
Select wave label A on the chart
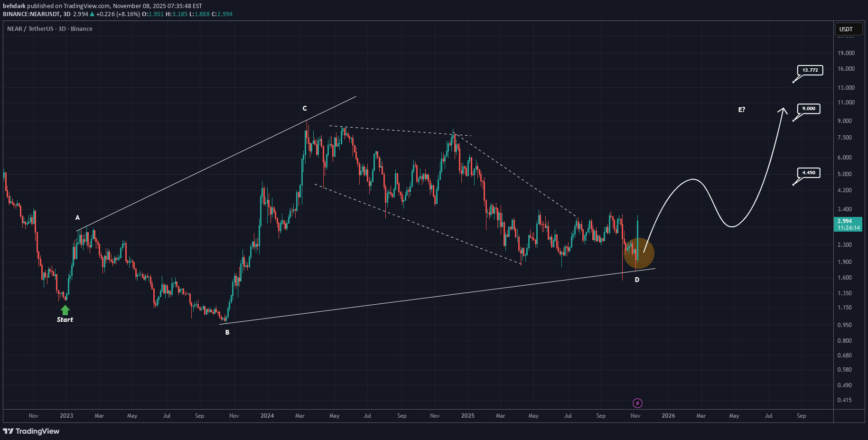[x=77, y=217]
